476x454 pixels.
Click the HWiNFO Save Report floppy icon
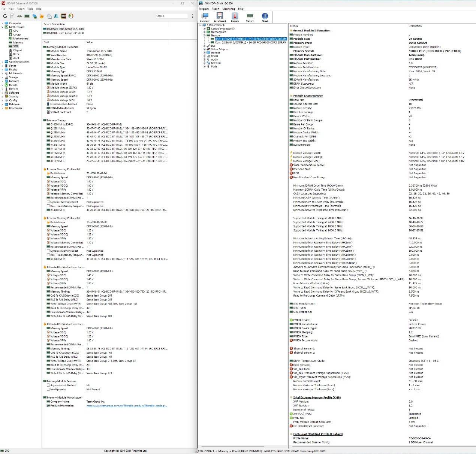point(220,16)
